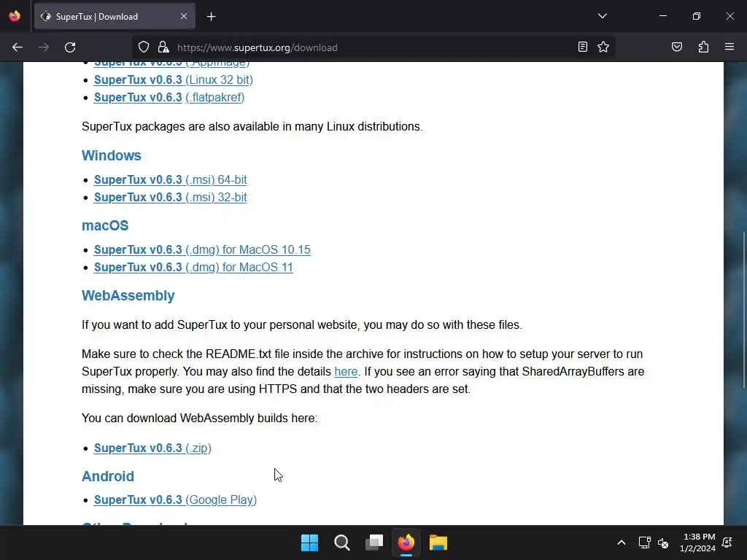The image size is (747, 560).
Task: Select the SuperTux | Download tab
Action: pyautogui.click(x=115, y=17)
